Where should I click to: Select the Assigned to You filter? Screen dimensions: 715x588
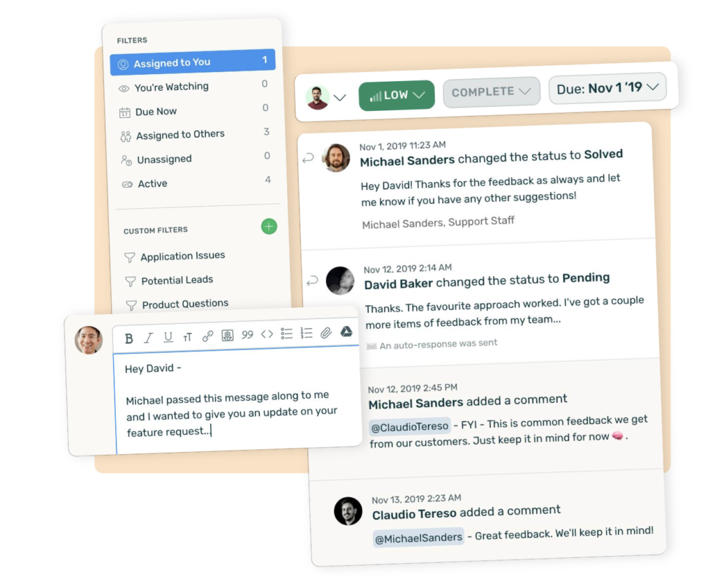(x=193, y=62)
